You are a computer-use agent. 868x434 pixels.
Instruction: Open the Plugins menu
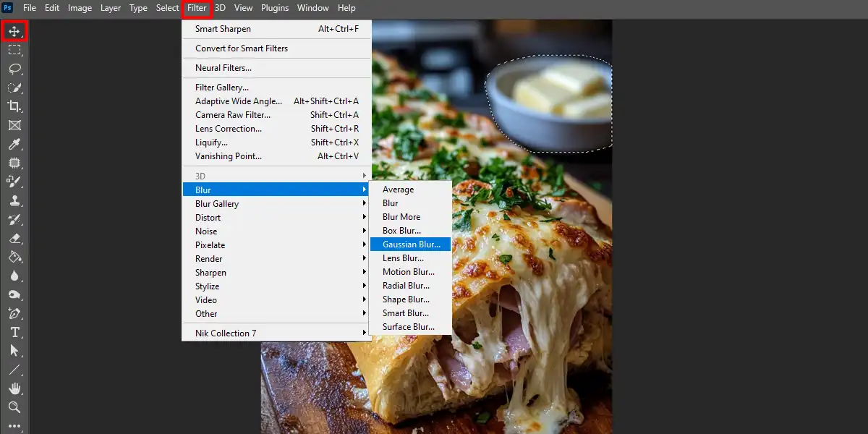point(275,8)
